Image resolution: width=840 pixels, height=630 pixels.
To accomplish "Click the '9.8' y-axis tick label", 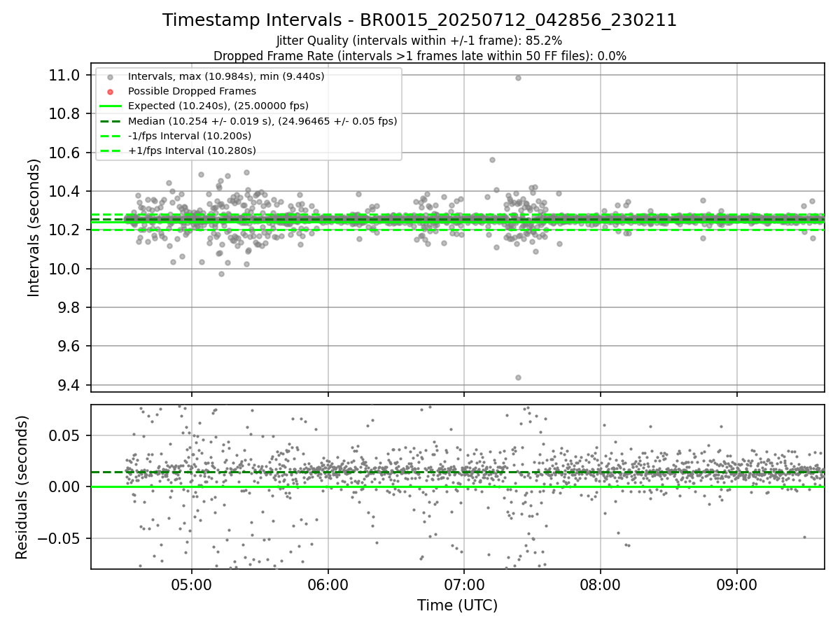I will tap(69, 307).
